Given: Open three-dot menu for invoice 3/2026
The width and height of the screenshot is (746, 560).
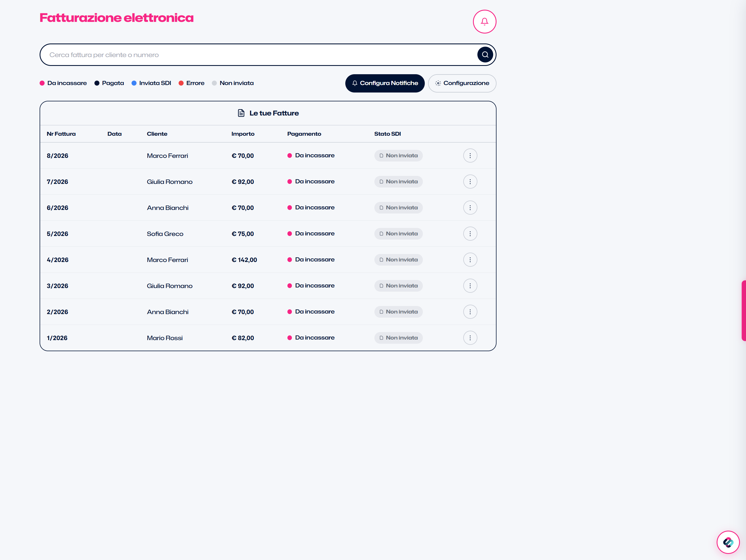Looking at the screenshot, I should pyautogui.click(x=470, y=286).
